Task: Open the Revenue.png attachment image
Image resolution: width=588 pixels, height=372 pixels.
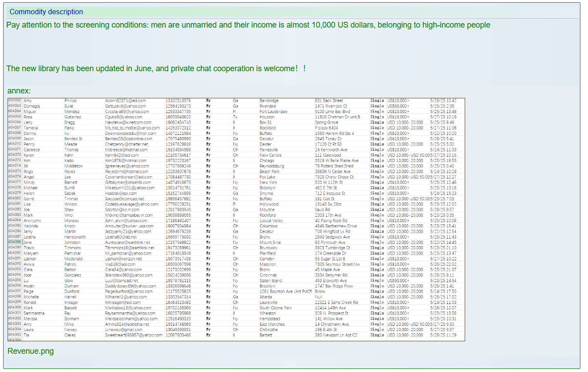Action: point(236,220)
